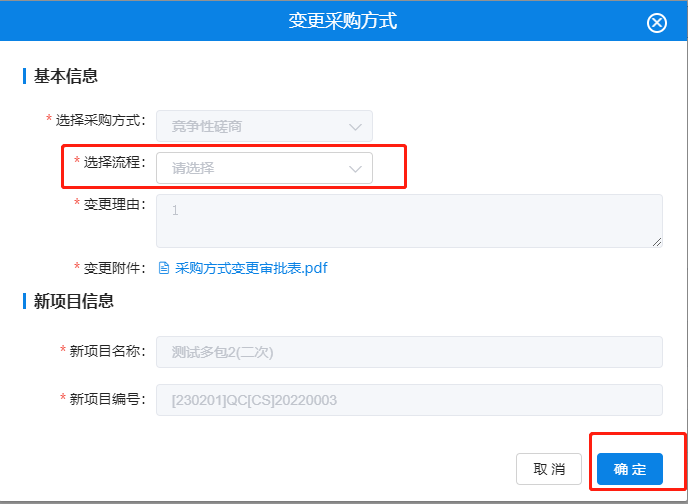
Task: Confirm with the 确定 button
Action: [630, 469]
